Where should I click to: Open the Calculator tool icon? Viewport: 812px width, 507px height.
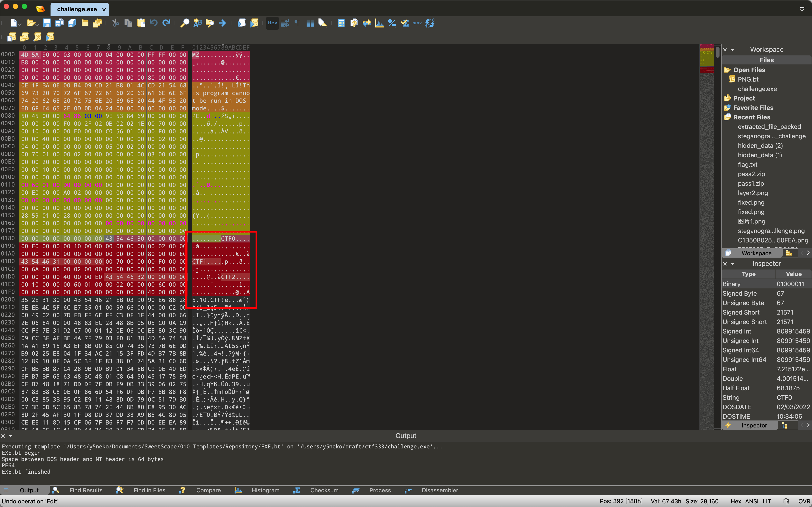pos(341,23)
